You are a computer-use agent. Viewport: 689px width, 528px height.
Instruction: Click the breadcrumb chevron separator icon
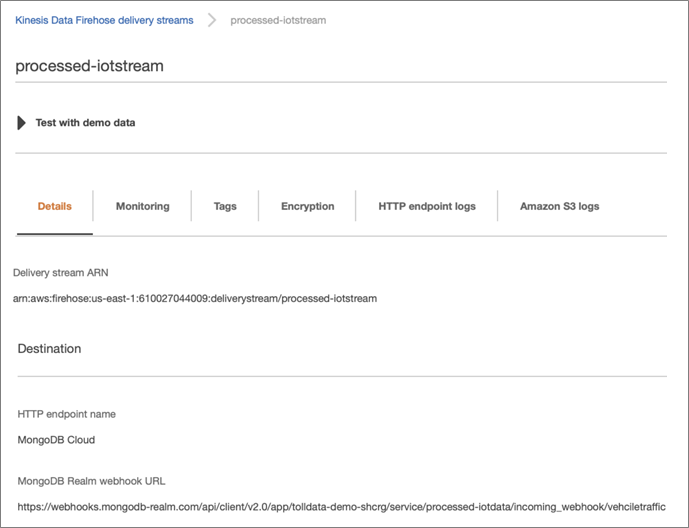pos(212,20)
